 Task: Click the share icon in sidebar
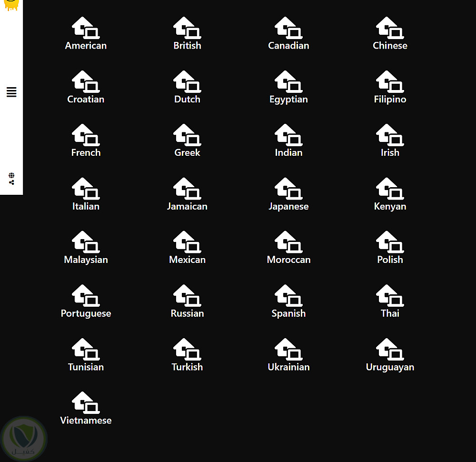(11, 182)
